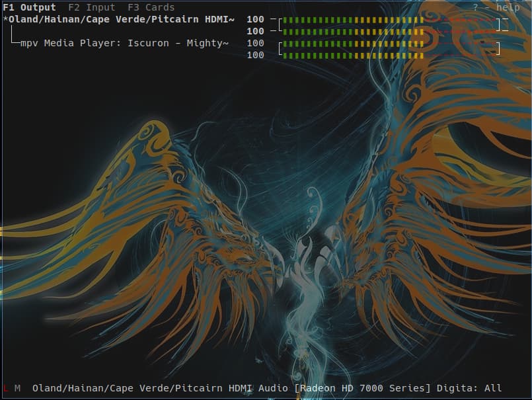
Task: Set the HDMI output's lower channel volume bar
Action: [389, 32]
